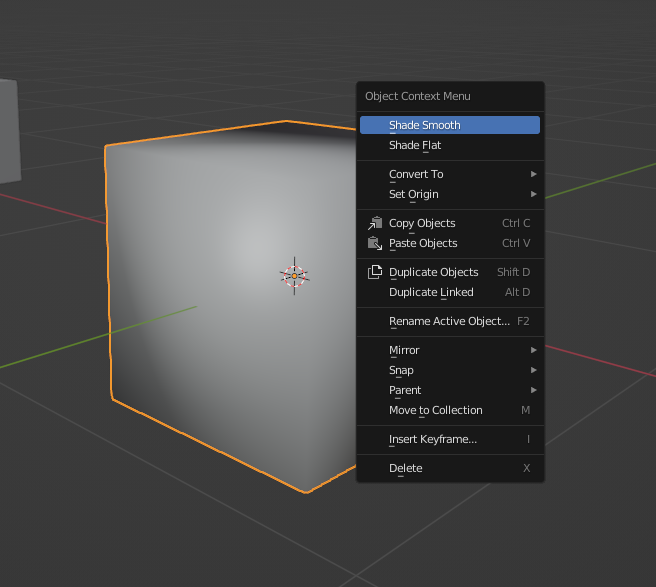Click the Ctrl V shortcut label

point(516,243)
